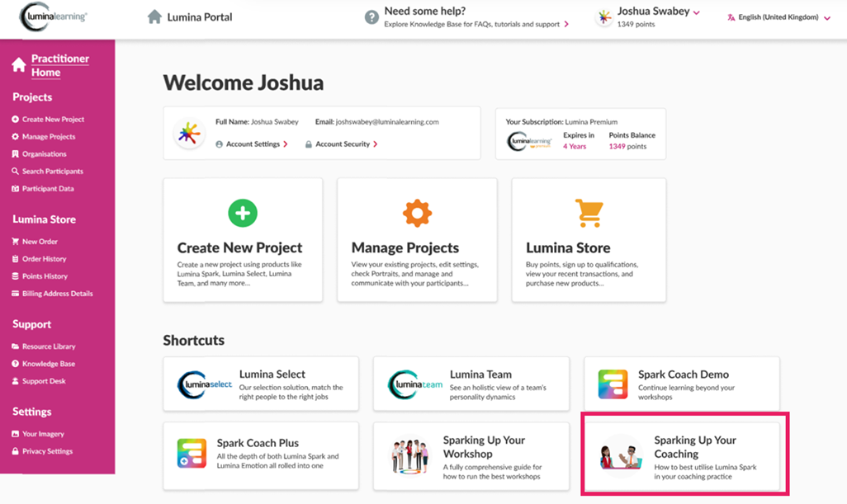
Task: Click the Organisations building icon
Action: 15,153
